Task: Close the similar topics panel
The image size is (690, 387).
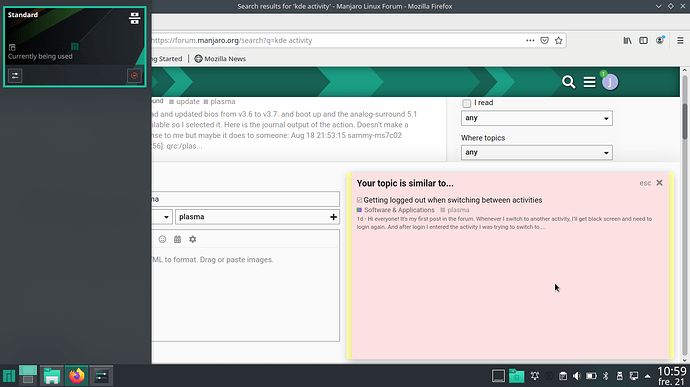Action: pos(659,183)
